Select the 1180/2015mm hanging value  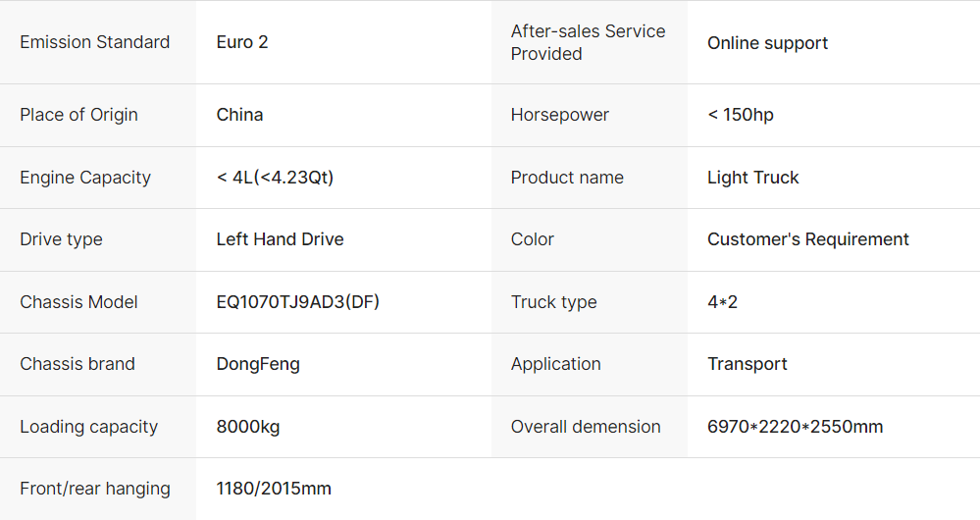point(274,489)
